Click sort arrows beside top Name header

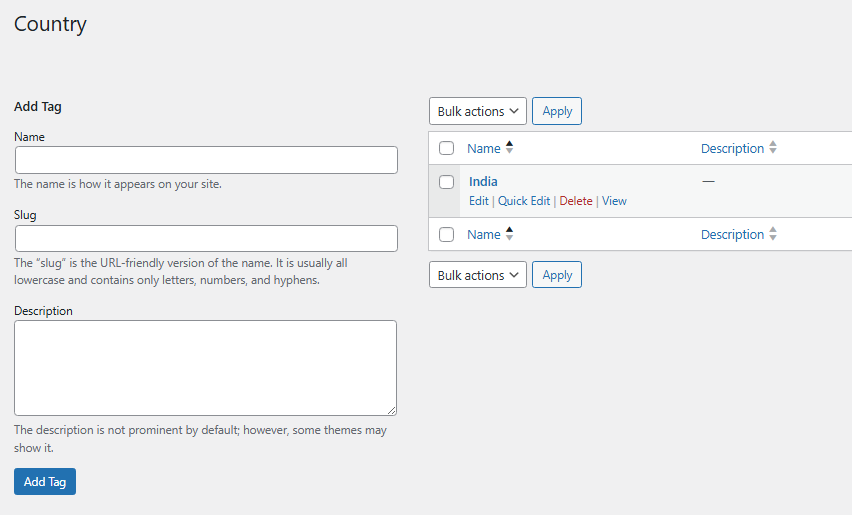pyautogui.click(x=509, y=148)
